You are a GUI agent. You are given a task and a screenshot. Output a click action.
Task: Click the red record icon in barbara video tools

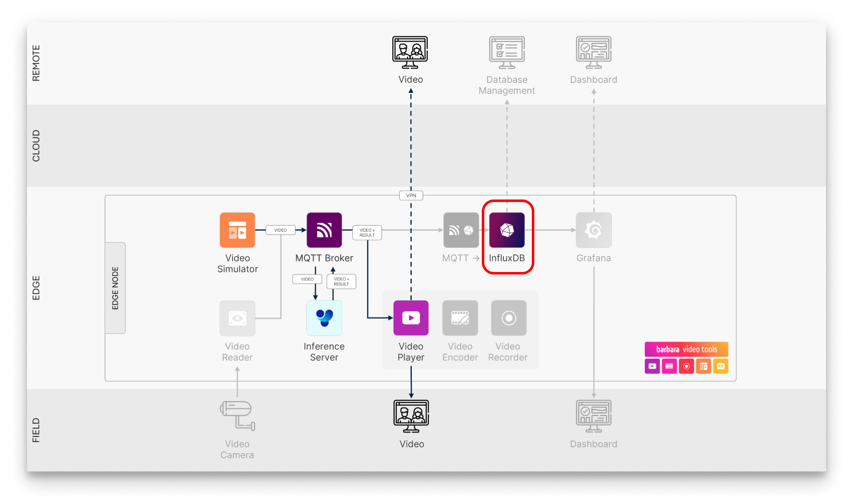click(x=686, y=366)
